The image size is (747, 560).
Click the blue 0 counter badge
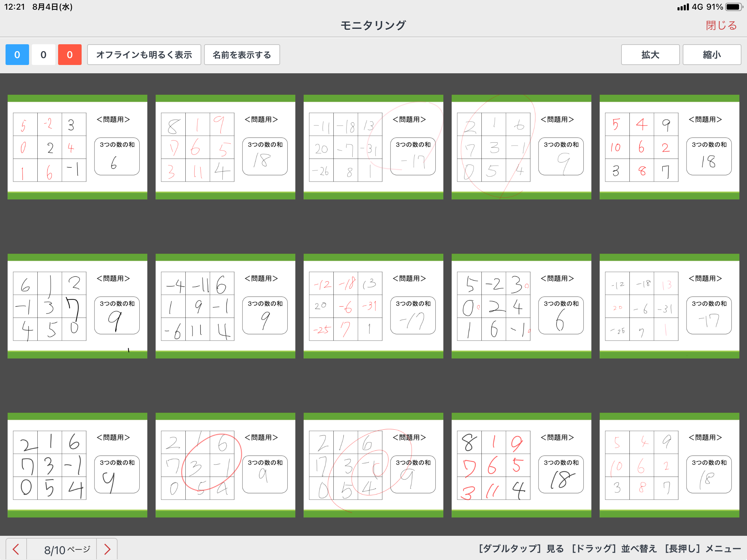(x=17, y=55)
